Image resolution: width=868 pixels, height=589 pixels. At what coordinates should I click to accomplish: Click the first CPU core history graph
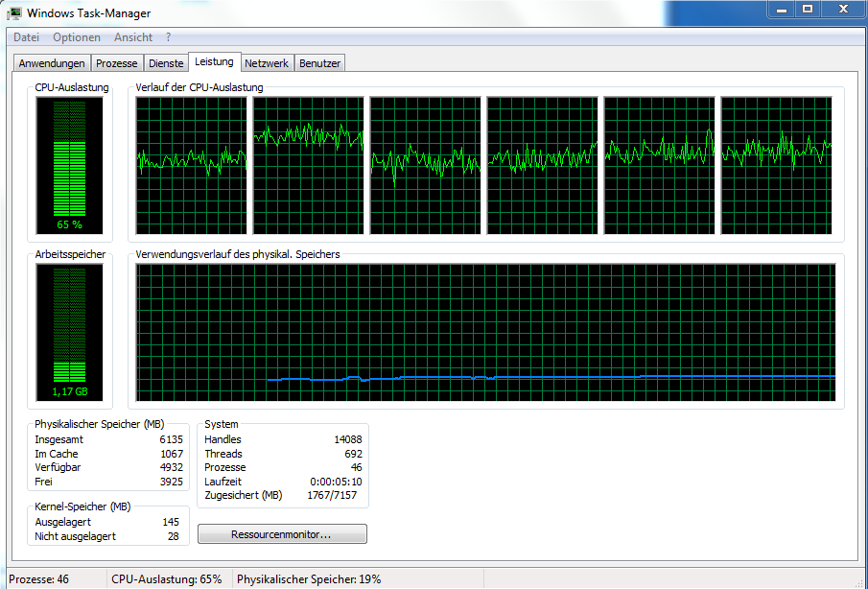(x=192, y=165)
